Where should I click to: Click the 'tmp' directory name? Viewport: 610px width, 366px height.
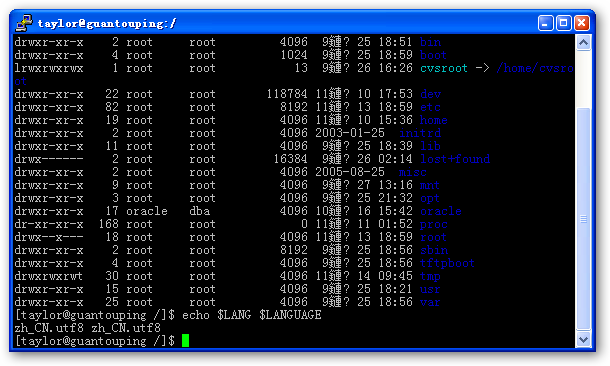click(430, 276)
